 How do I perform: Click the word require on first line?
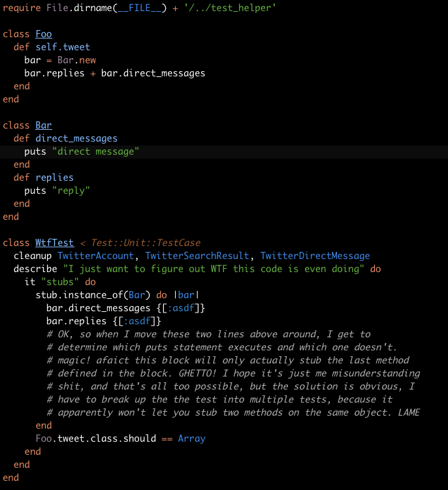pyautogui.click(x=22, y=7)
